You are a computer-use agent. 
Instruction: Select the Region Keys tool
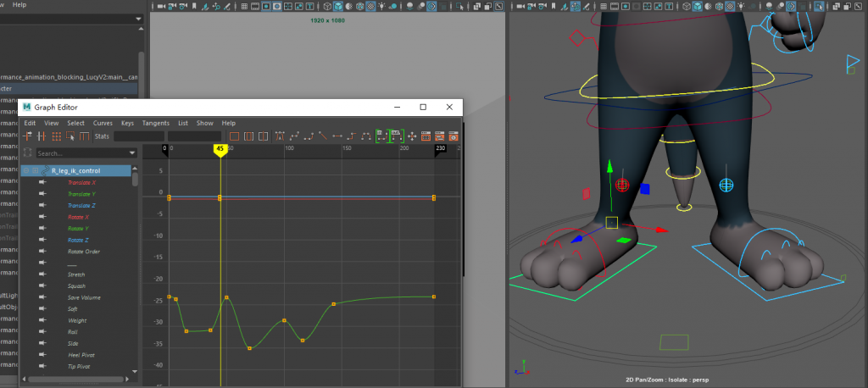[x=70, y=136]
